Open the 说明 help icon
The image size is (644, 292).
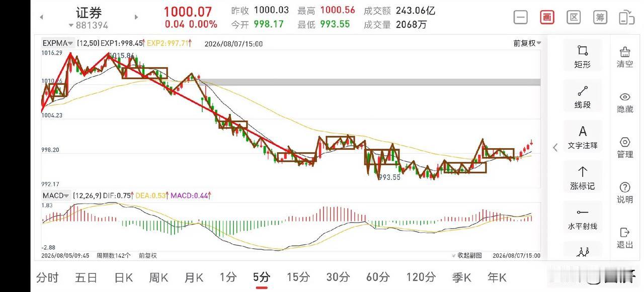(x=625, y=192)
